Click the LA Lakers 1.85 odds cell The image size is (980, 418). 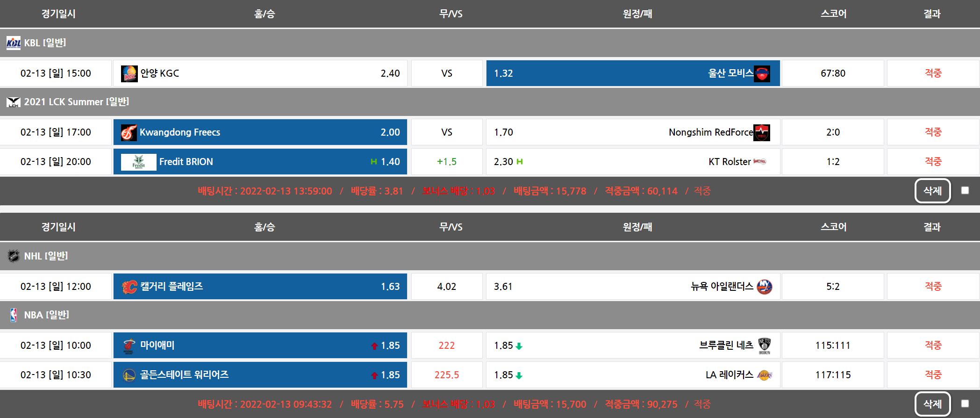(633, 375)
